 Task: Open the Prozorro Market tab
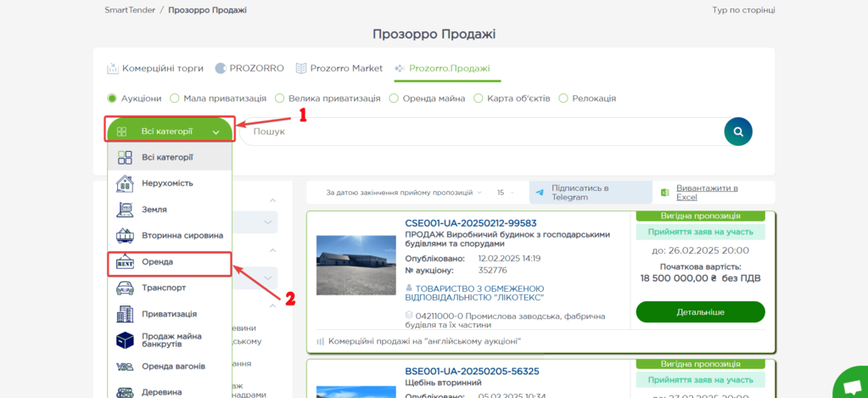(339, 68)
